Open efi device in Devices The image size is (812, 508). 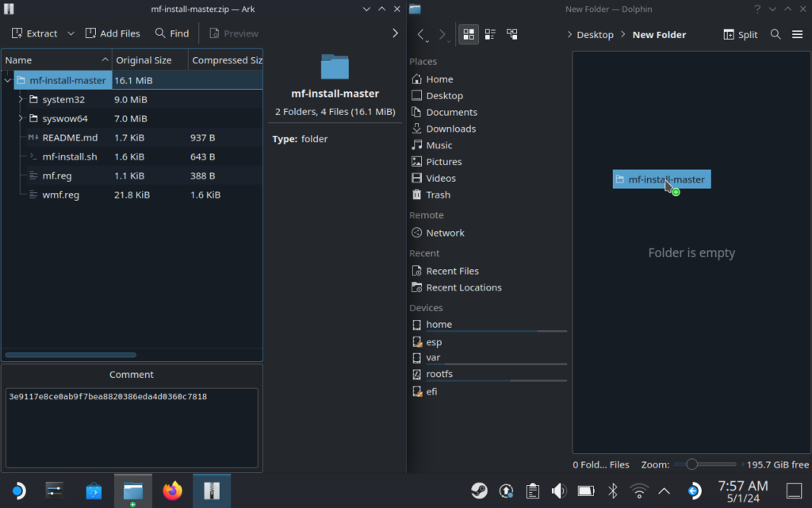pos(431,391)
